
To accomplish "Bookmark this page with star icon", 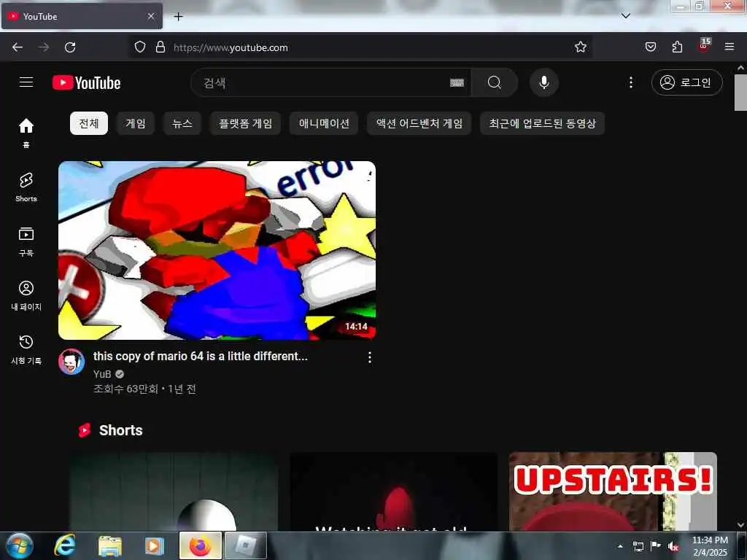I will [580, 47].
